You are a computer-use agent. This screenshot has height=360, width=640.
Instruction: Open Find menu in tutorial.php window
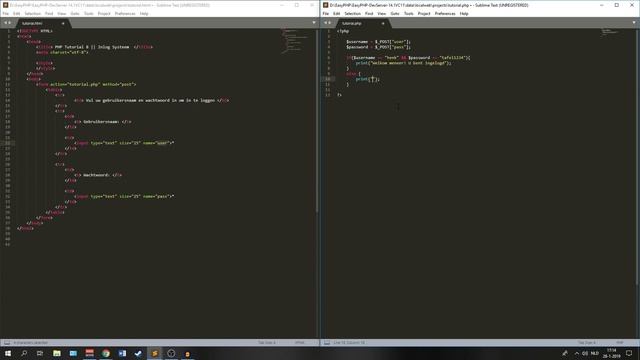[x=369, y=13]
